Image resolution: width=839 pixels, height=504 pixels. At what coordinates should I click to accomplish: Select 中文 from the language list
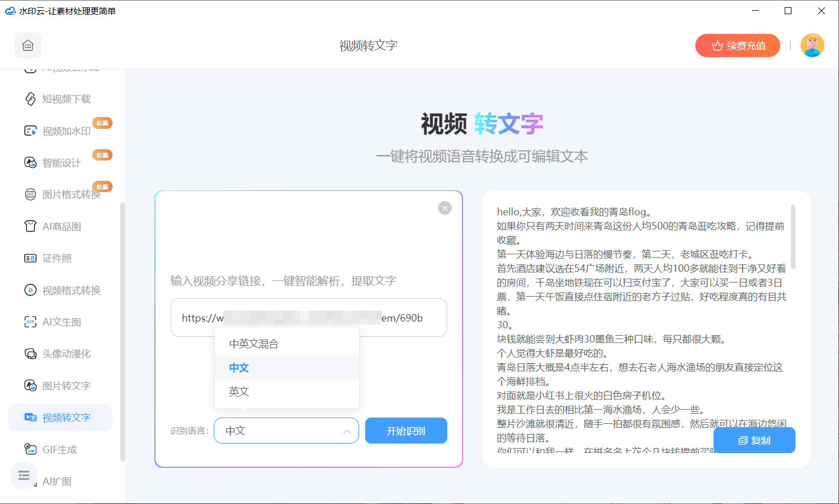click(238, 367)
